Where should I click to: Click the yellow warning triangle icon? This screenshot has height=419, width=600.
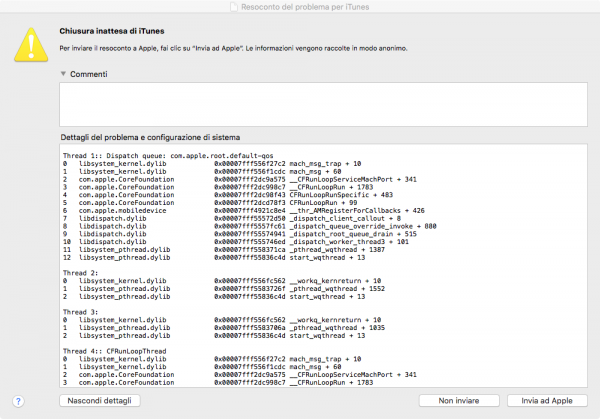click(28, 43)
